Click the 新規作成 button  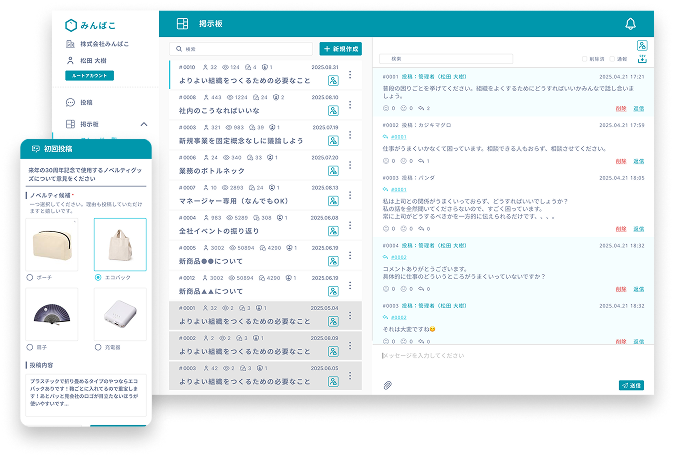pyautogui.click(x=340, y=48)
